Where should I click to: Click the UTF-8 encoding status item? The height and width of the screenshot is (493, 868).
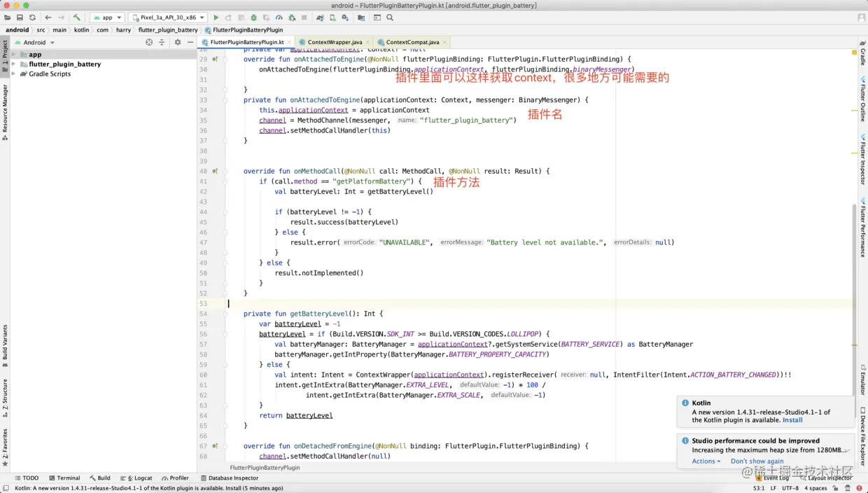tap(790, 488)
